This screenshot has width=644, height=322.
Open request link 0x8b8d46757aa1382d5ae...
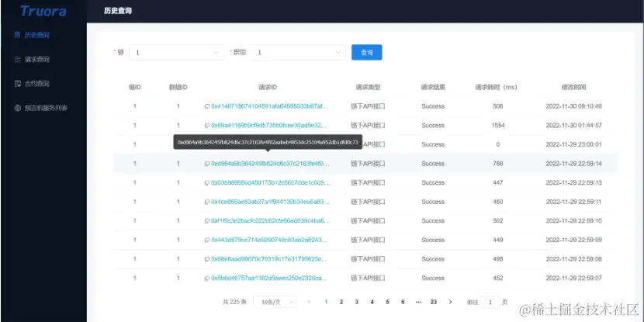pyautogui.click(x=270, y=278)
